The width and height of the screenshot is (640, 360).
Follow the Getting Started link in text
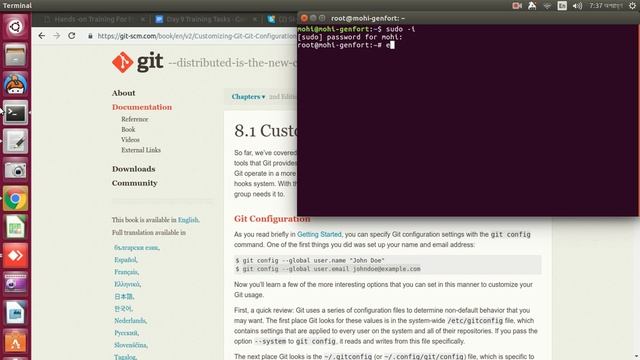pyautogui.click(x=319, y=234)
